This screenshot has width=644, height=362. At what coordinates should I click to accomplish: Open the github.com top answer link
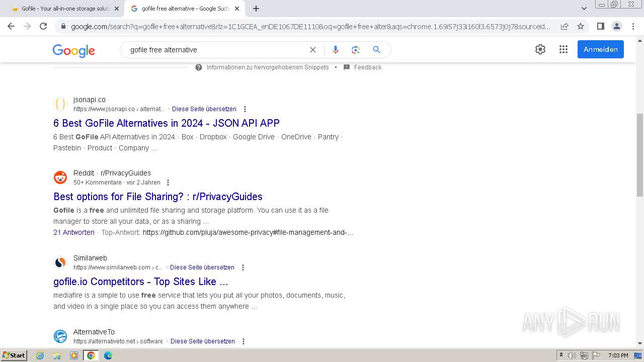point(248,232)
